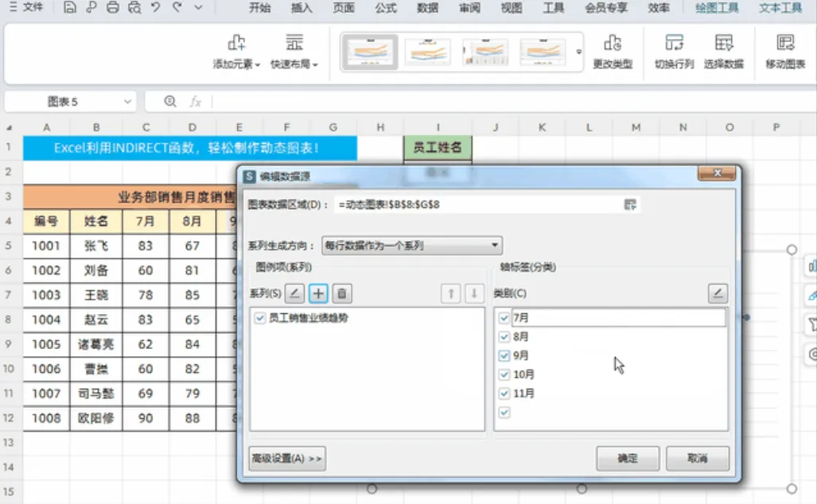Uncheck the 11月 category checkbox
This screenshot has height=504, width=817.
[x=504, y=393]
